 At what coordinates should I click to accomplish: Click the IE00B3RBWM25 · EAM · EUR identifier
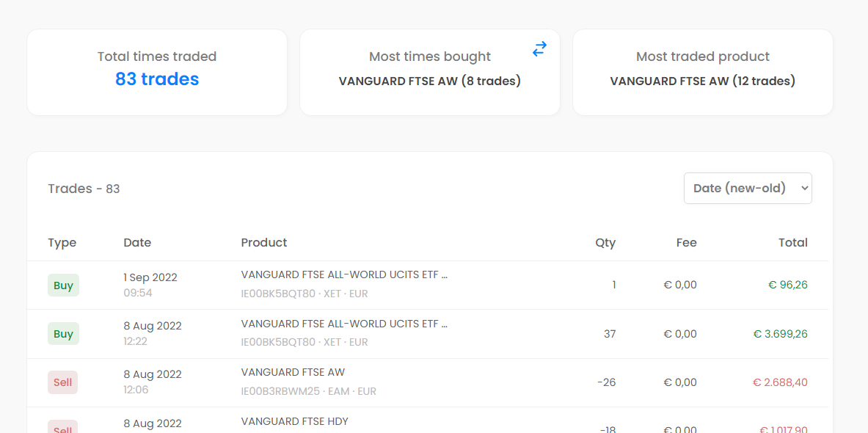point(308,391)
